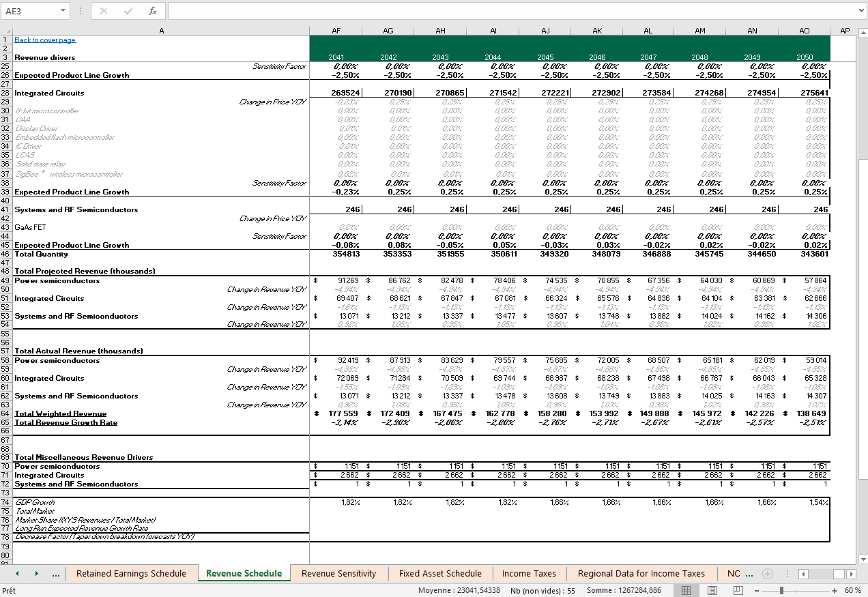The width and height of the screenshot is (868, 597).
Task: Click the Enter checkmark formula button
Action: [128, 11]
